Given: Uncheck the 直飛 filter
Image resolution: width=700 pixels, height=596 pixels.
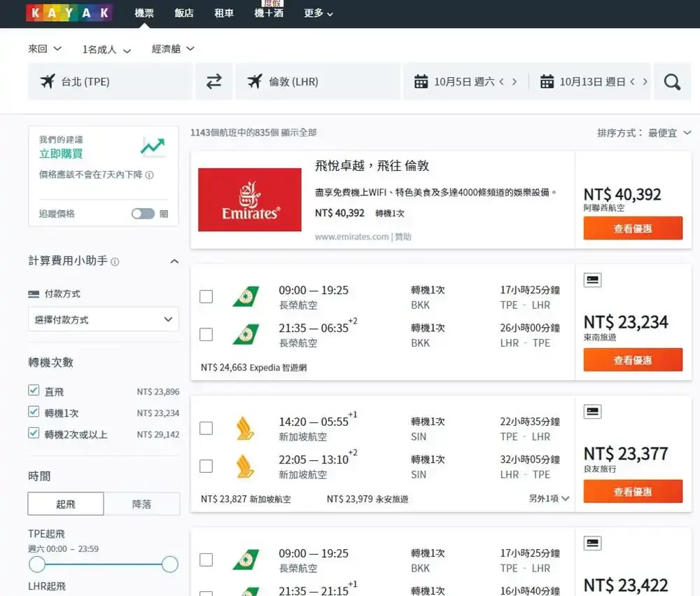Looking at the screenshot, I should click(x=34, y=390).
